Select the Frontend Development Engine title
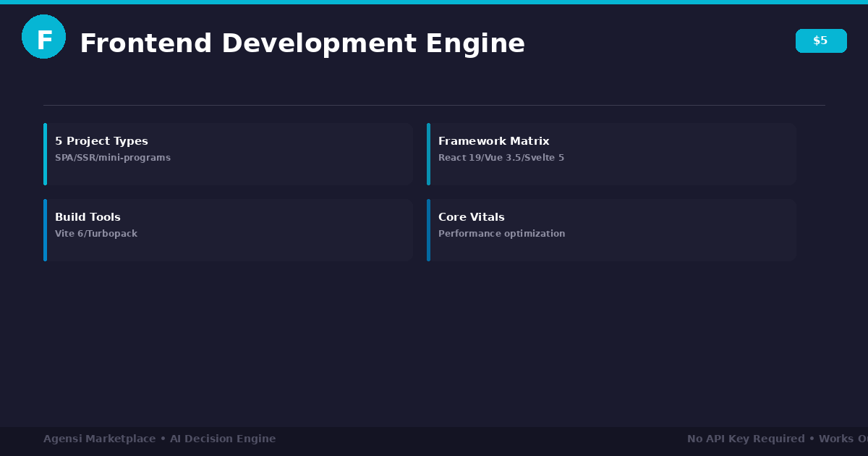868x456 pixels. tap(302, 43)
